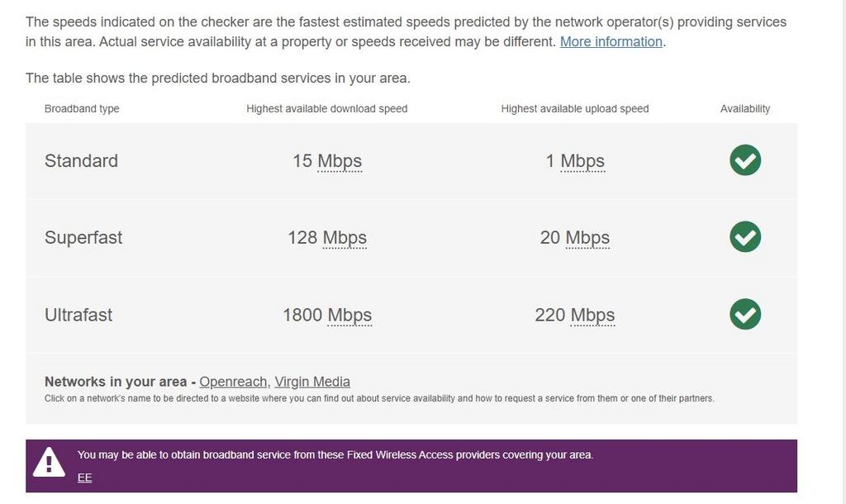This screenshot has width=846, height=504.
Task: Click Mbps abbreviation beside 15 download speed
Action: coord(340,161)
